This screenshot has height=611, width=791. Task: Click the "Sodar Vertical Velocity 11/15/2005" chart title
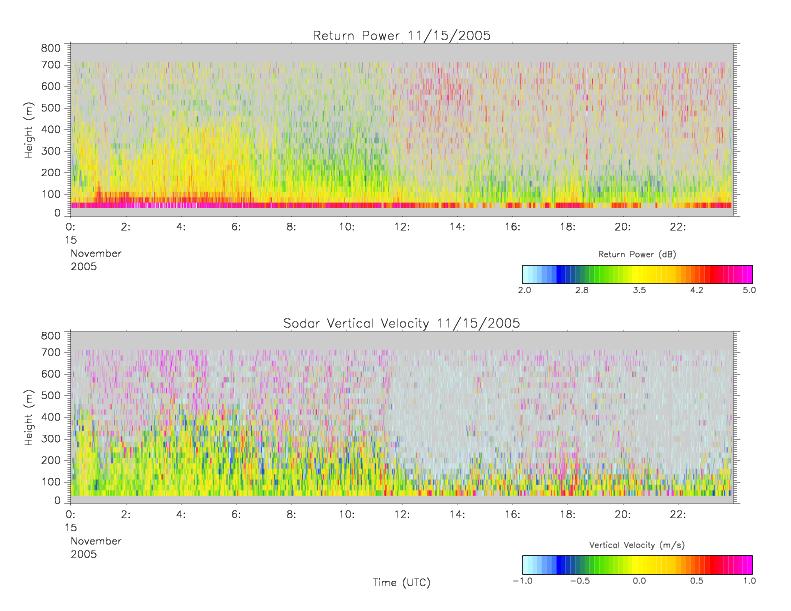click(402, 323)
